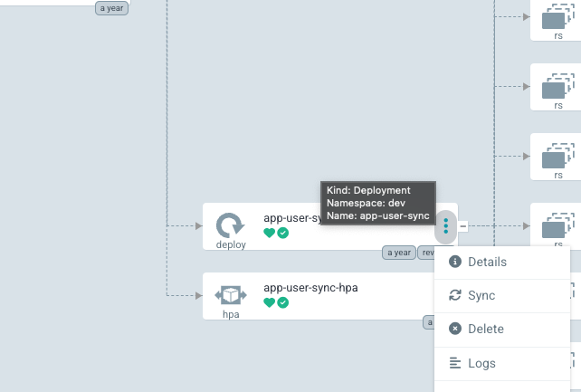Choose Details from the context menu
The height and width of the screenshot is (392, 581).
point(487,262)
